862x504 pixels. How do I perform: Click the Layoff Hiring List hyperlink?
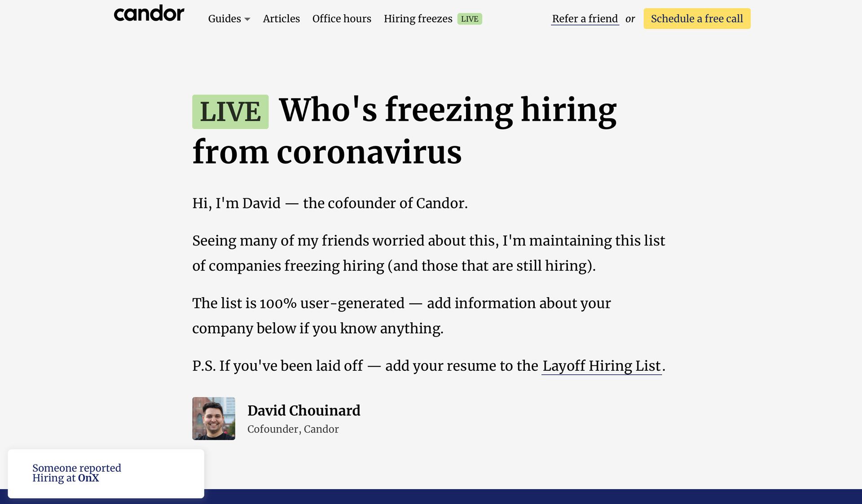pos(602,365)
